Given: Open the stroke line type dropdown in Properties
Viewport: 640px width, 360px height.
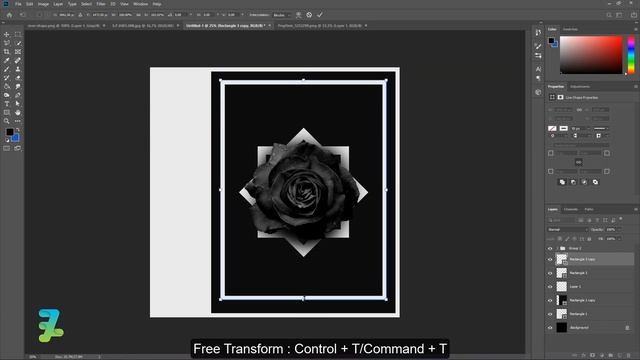Looking at the screenshot, I should (601, 129).
